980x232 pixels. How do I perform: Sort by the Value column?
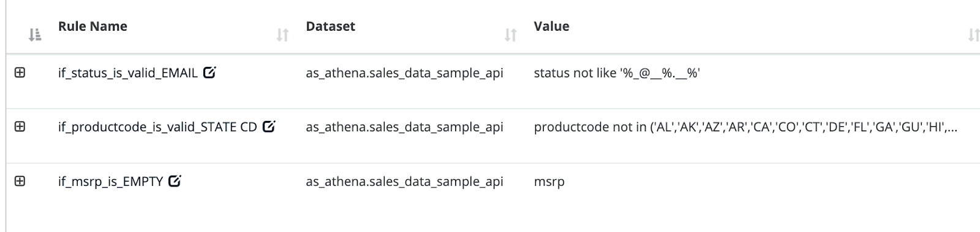click(x=973, y=36)
